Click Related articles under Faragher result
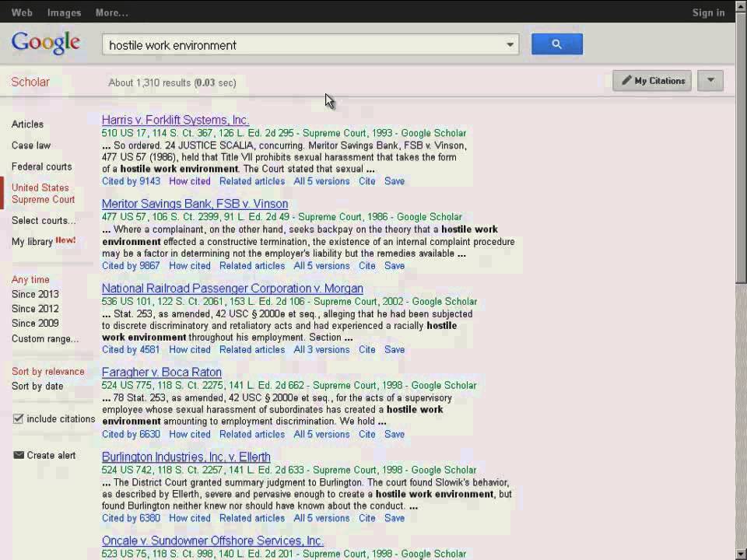Screen dimensions: 747x560 (x=252, y=434)
